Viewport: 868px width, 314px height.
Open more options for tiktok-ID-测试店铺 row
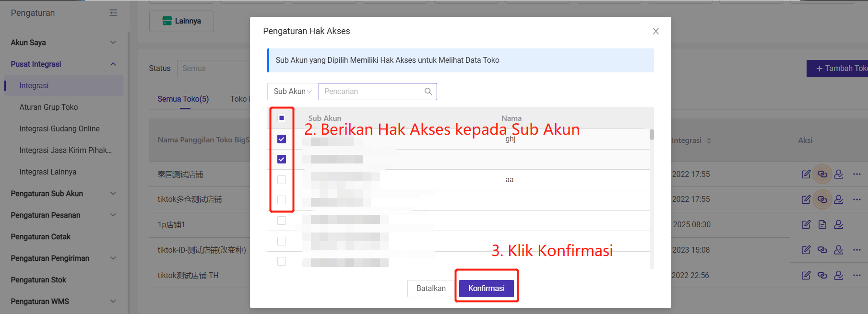coord(857,250)
